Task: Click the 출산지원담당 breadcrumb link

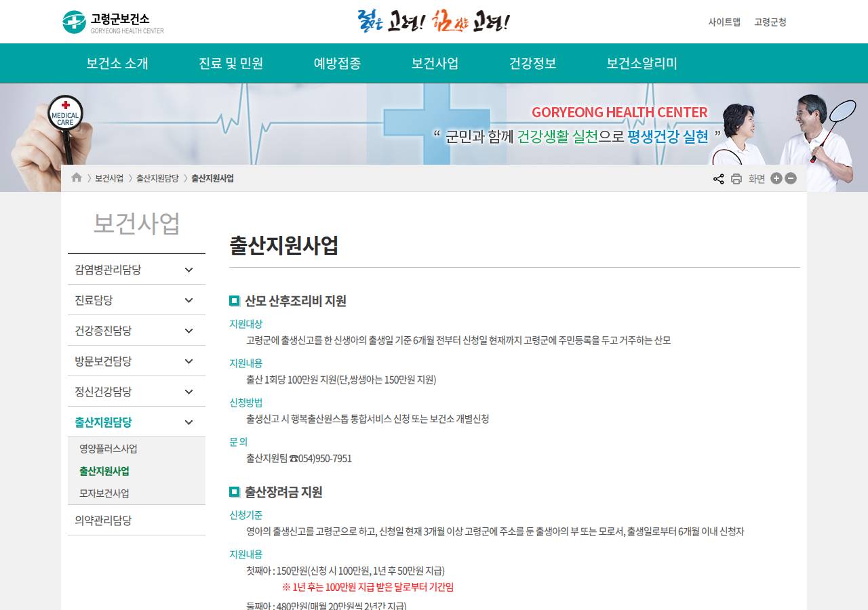Action: [157, 178]
